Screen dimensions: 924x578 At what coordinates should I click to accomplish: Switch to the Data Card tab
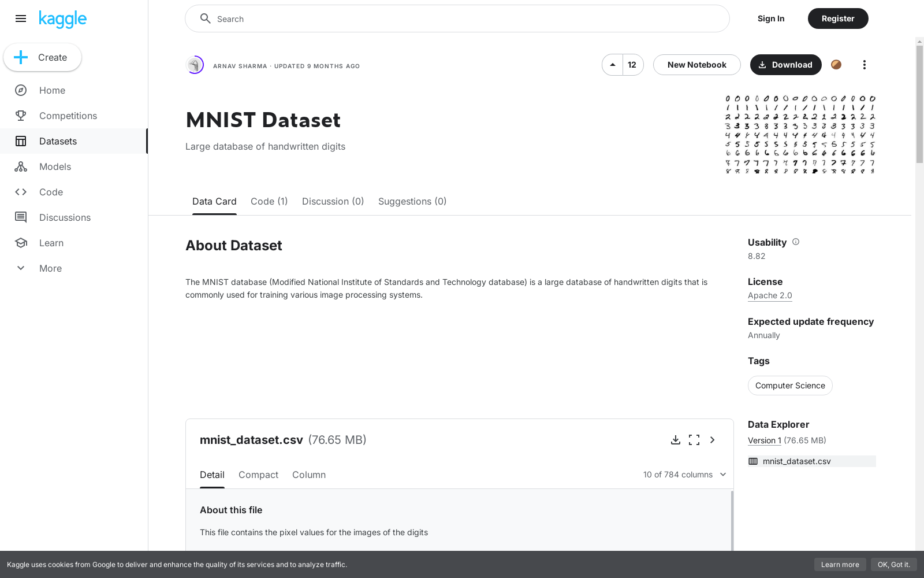(214, 201)
